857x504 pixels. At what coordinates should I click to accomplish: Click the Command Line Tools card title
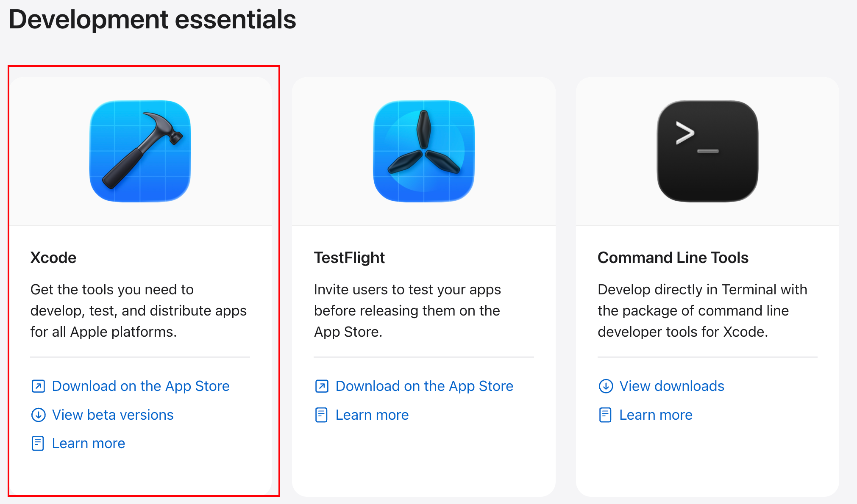point(673,258)
